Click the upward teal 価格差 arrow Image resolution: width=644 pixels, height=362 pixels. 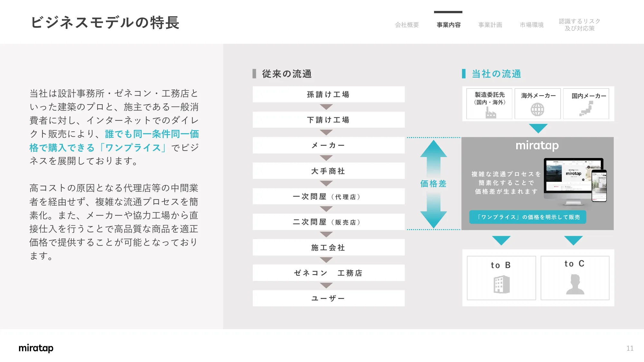433,158
